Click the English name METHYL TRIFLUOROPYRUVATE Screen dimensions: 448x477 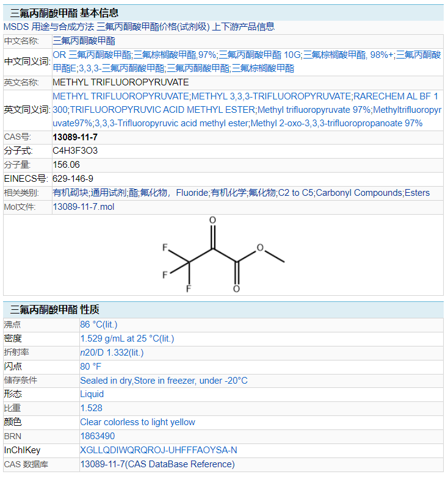(121, 82)
